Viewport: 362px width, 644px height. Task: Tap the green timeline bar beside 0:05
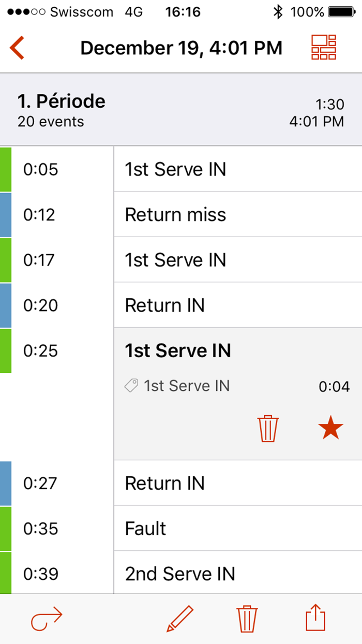pyautogui.click(x=4, y=169)
